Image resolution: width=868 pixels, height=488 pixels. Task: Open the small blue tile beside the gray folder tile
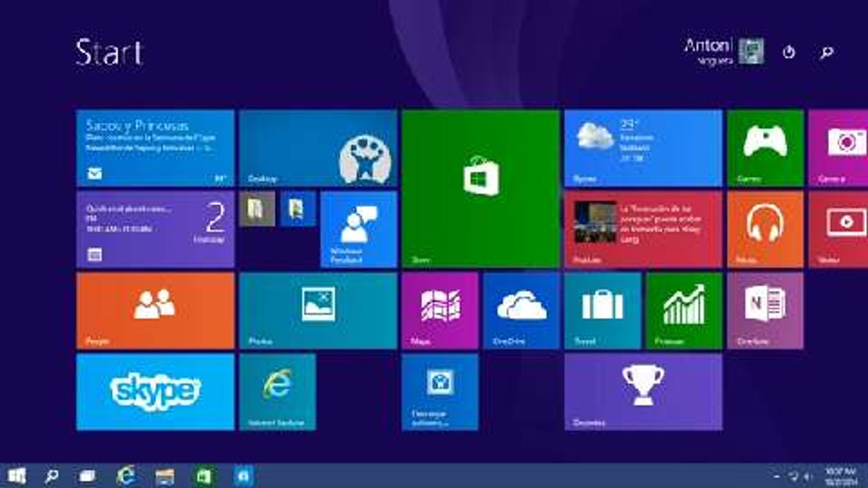pos(298,209)
